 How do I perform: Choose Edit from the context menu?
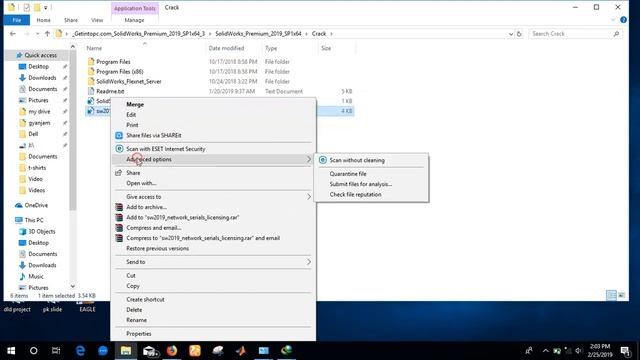point(131,115)
